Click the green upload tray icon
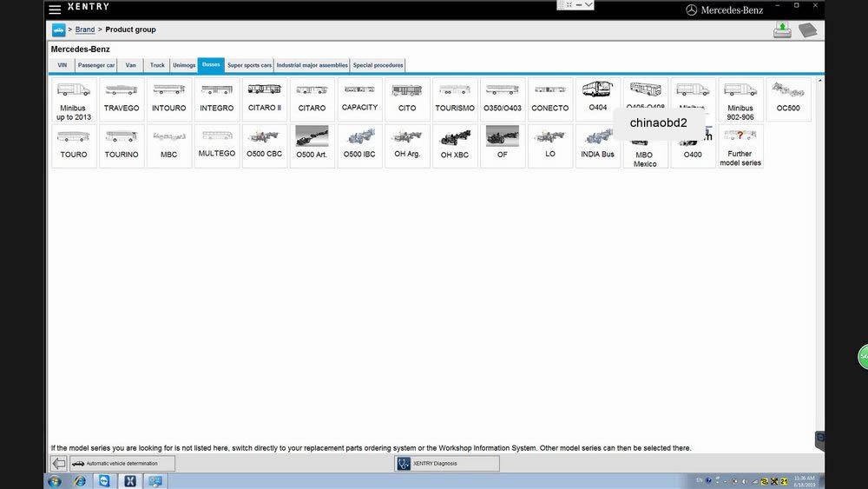Image resolution: width=868 pixels, height=489 pixels. tap(782, 30)
